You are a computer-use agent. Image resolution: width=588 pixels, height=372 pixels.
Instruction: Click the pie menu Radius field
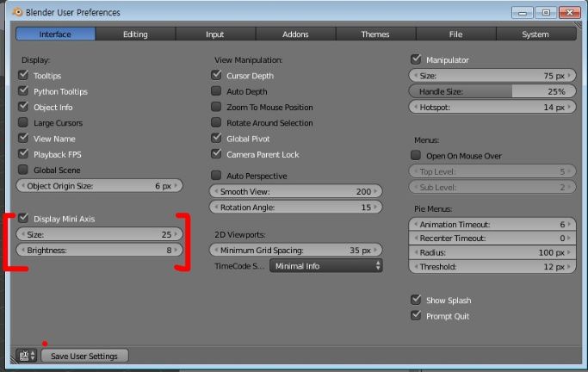pos(492,252)
